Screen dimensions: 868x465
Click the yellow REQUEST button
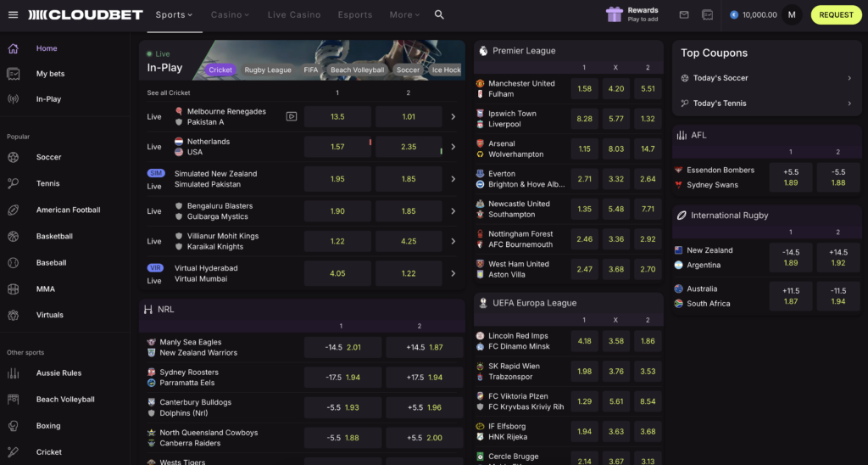836,14
